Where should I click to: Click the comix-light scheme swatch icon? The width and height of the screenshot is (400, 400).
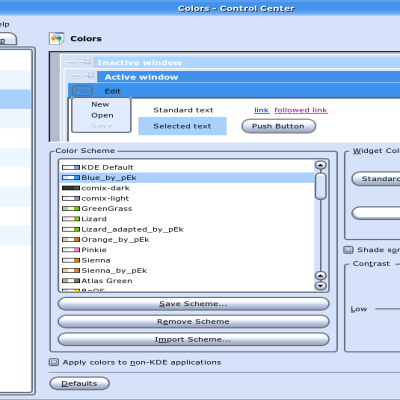(71, 198)
